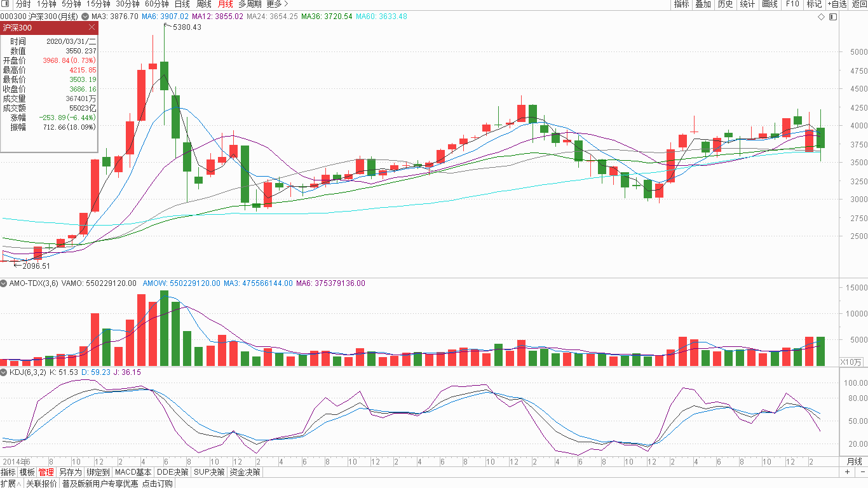Image resolution: width=868 pixels, height=488 pixels.
Task: Switch to 15分钟 chart period
Action: (x=98, y=4)
